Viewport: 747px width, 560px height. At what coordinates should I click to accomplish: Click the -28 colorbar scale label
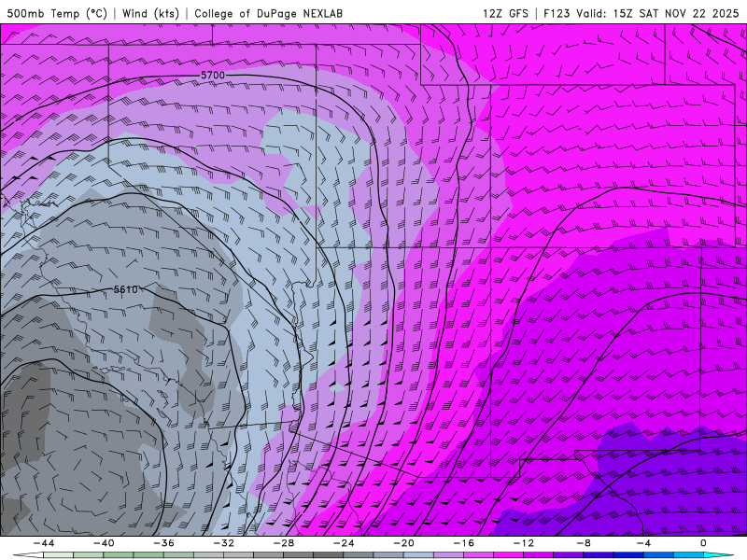(x=284, y=543)
